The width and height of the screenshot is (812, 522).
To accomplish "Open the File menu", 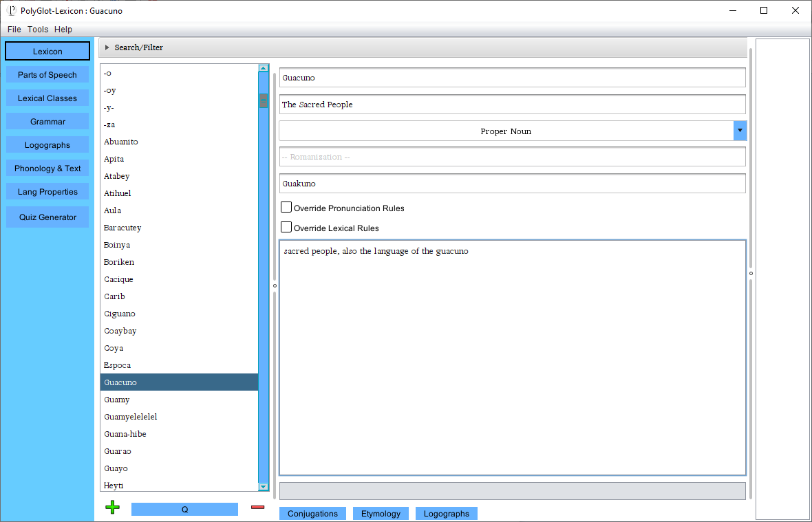I will [14, 30].
